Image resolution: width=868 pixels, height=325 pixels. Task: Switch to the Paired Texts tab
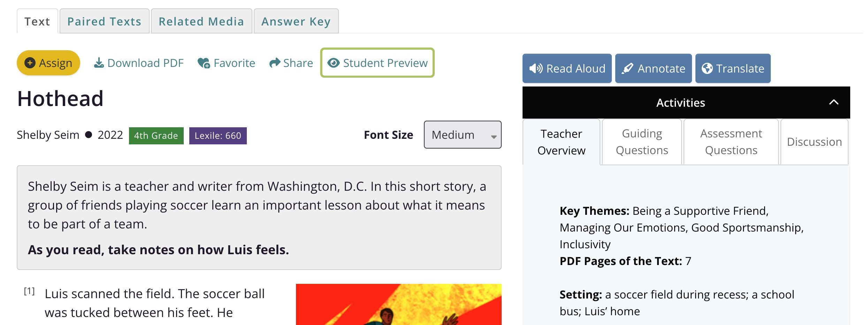coord(104,21)
